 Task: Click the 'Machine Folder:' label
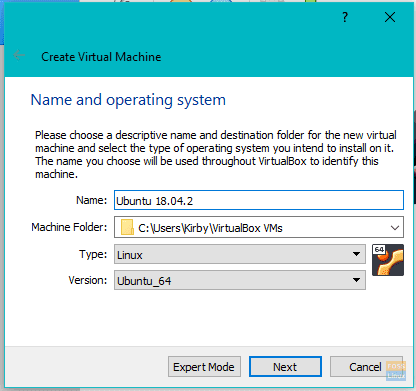[x=69, y=227]
